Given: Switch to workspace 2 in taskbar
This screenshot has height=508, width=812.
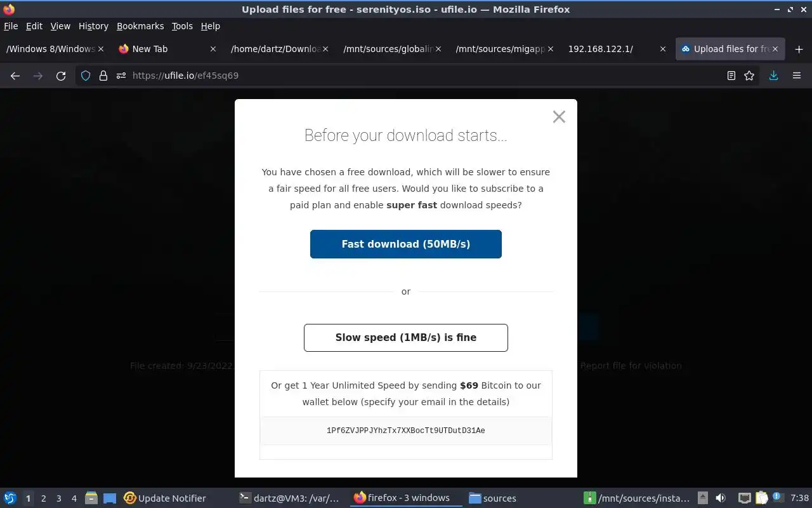Looking at the screenshot, I should [x=44, y=498].
